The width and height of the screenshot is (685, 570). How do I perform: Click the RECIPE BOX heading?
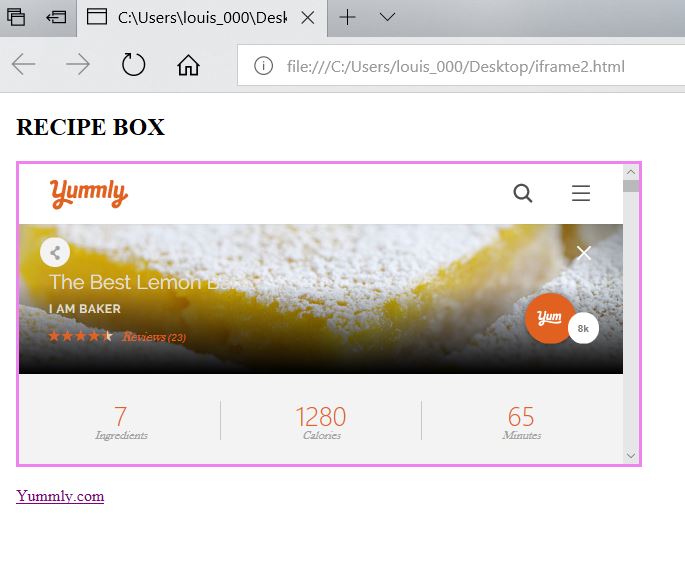coord(90,127)
